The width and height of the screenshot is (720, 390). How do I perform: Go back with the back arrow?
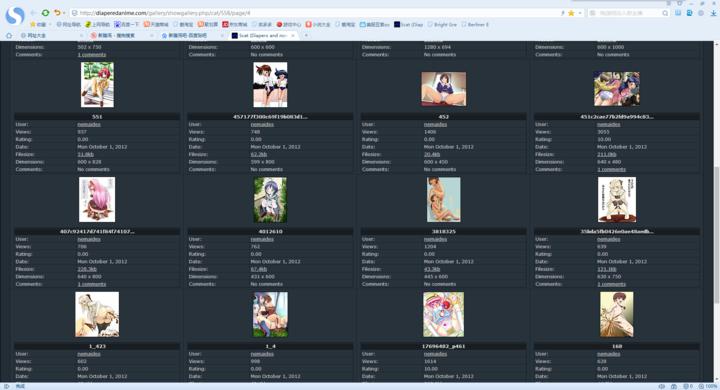click(34, 13)
